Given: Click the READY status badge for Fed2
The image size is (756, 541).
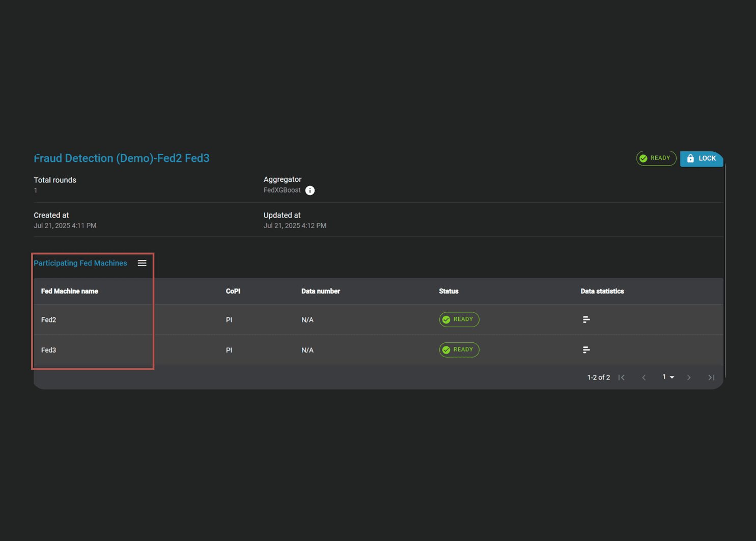Looking at the screenshot, I should [459, 319].
